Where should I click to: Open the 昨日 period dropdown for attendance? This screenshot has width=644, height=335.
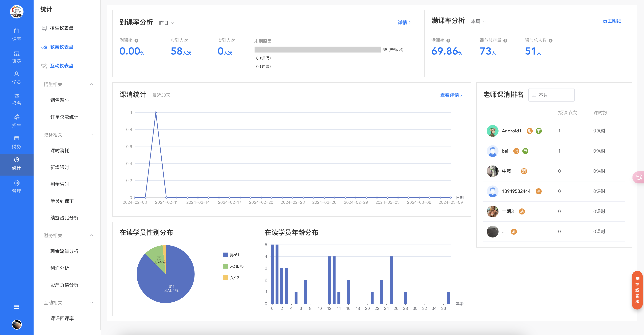point(166,23)
